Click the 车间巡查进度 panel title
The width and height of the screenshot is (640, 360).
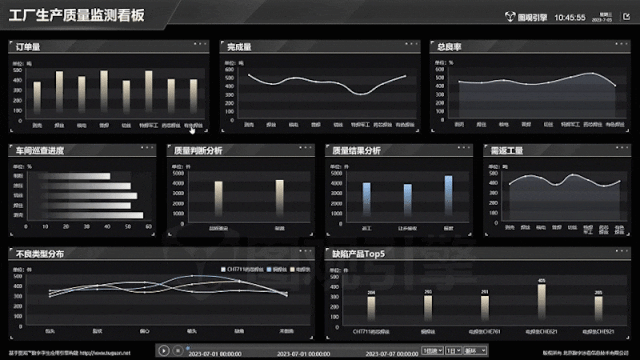40,151
